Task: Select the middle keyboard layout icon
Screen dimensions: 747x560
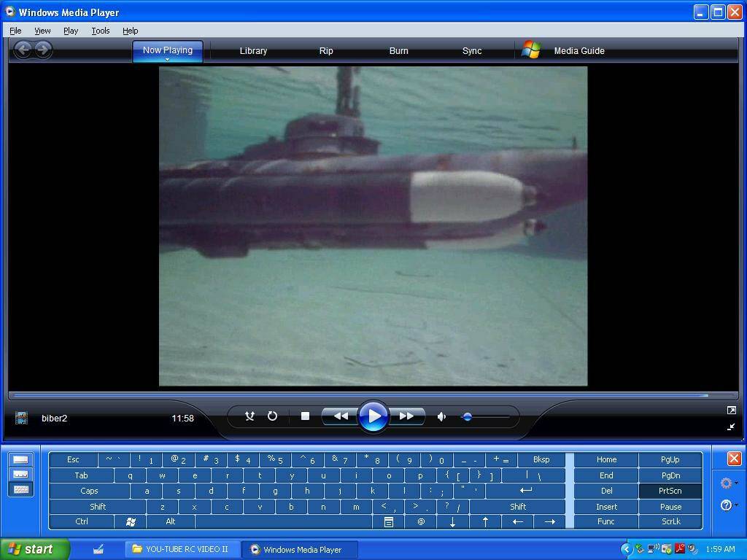Action: coord(21,474)
